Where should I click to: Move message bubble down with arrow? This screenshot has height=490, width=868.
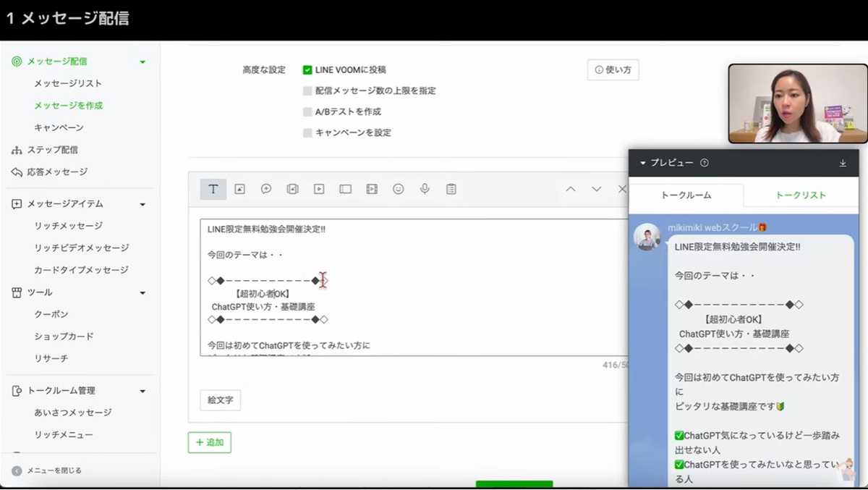597,189
